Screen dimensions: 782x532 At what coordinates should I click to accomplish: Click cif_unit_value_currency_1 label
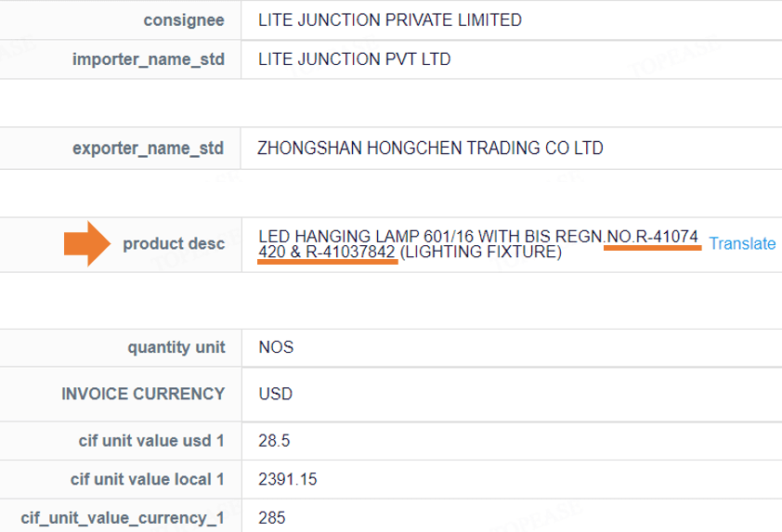pos(123,518)
